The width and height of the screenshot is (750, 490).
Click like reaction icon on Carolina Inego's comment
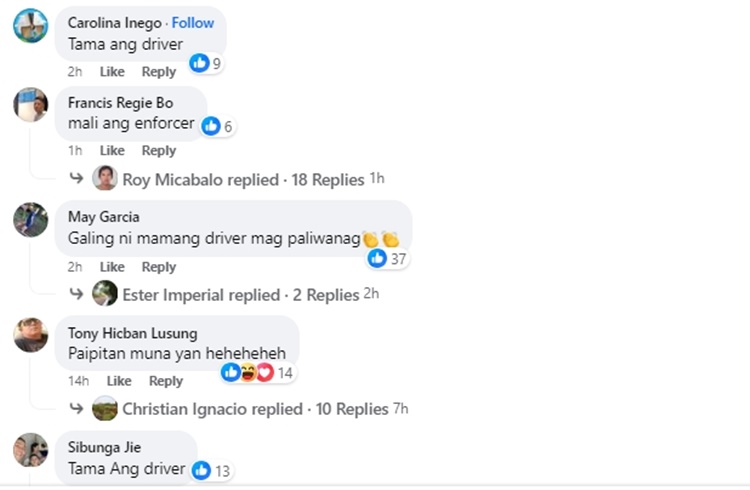tap(200, 63)
